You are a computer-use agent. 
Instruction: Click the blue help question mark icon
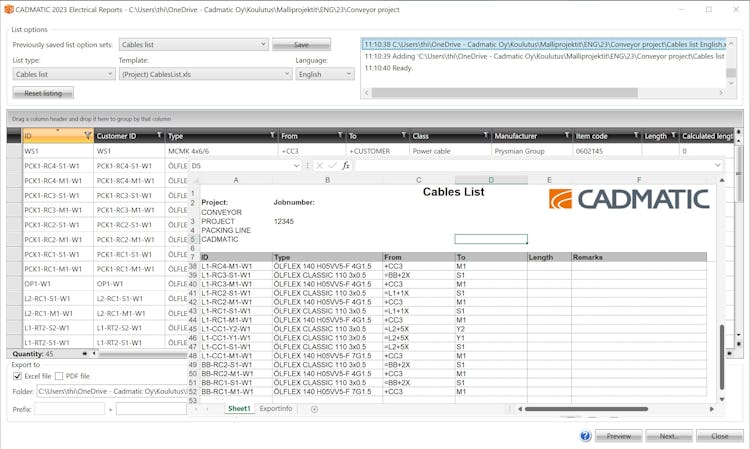click(585, 436)
